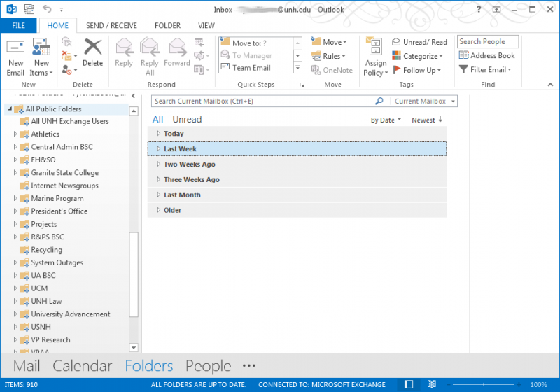Open the Address Book
The width and height of the screenshot is (560, 392).
(x=486, y=55)
